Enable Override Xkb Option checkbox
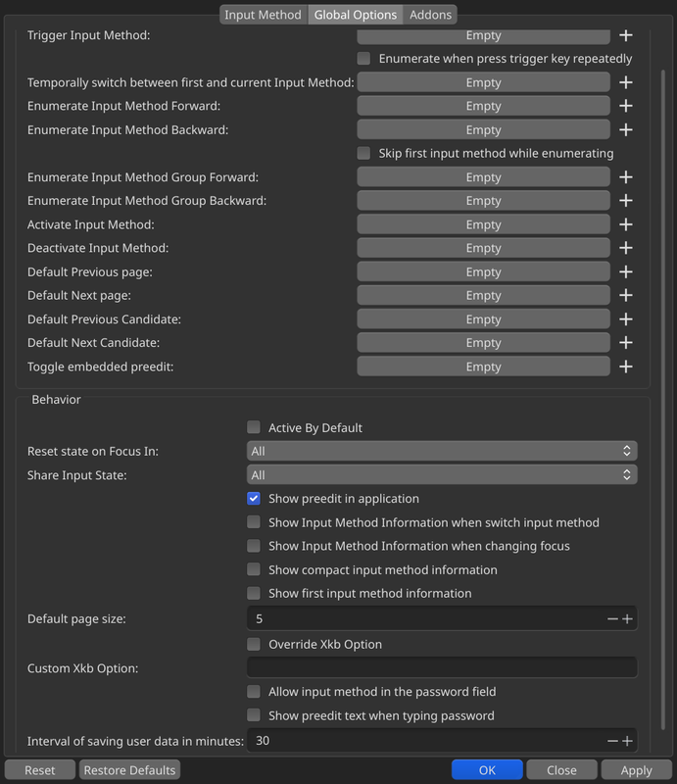Viewport: 677px width, 784px height. [x=254, y=644]
